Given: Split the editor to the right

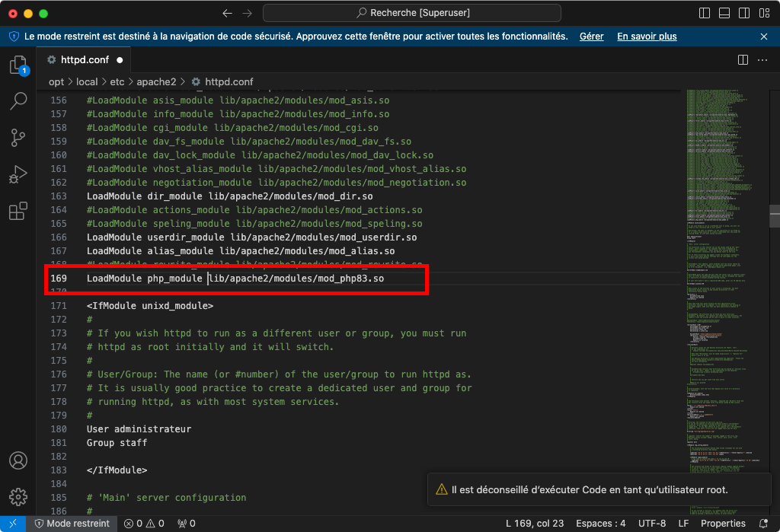Looking at the screenshot, I should pyautogui.click(x=743, y=60).
